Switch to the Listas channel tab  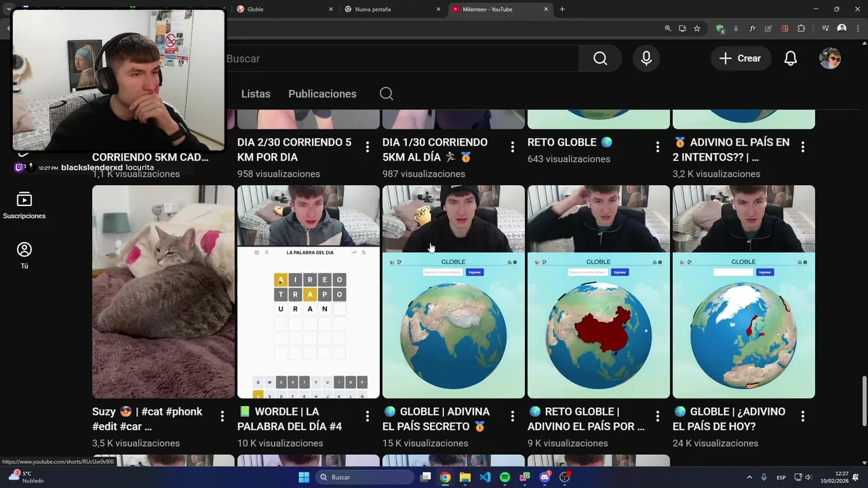pyautogui.click(x=256, y=94)
